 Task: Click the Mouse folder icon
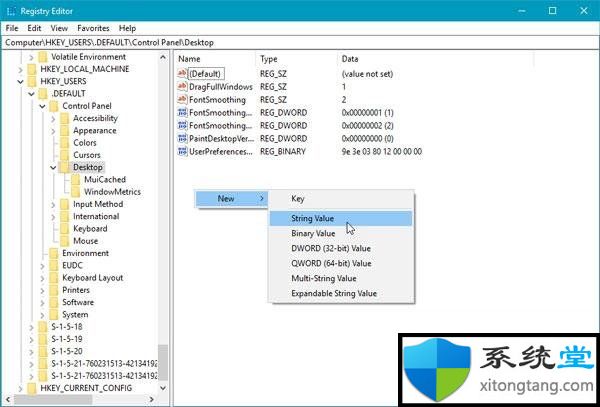[x=65, y=241]
